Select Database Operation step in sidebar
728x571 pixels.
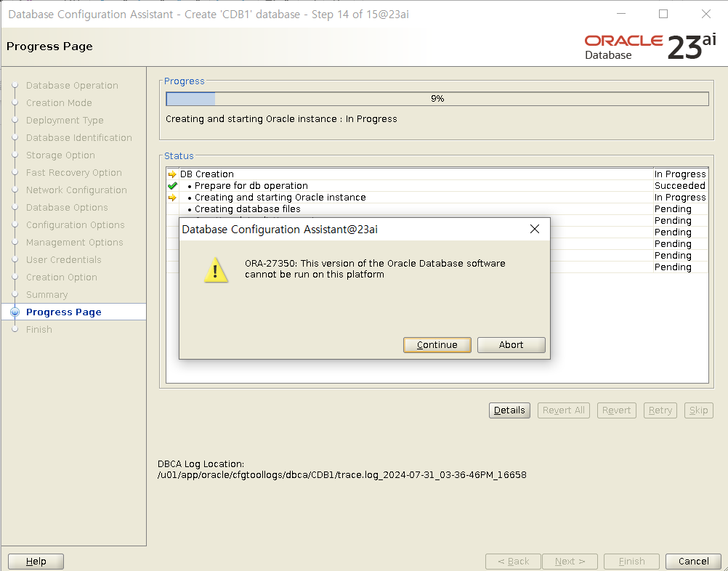coord(72,86)
